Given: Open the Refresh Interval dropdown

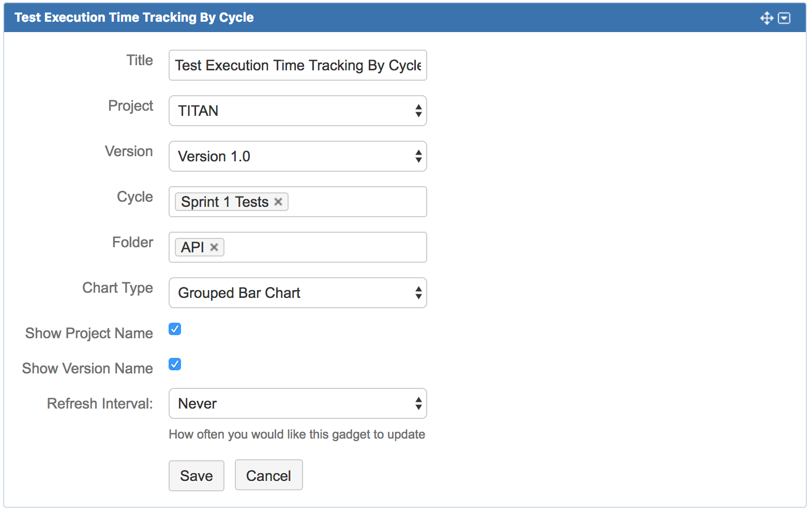Looking at the screenshot, I should (x=298, y=403).
